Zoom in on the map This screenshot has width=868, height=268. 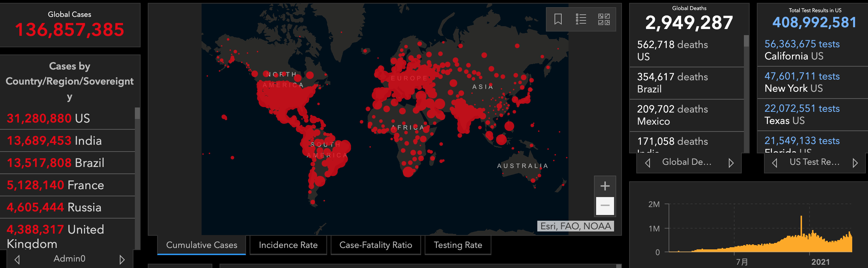point(605,186)
